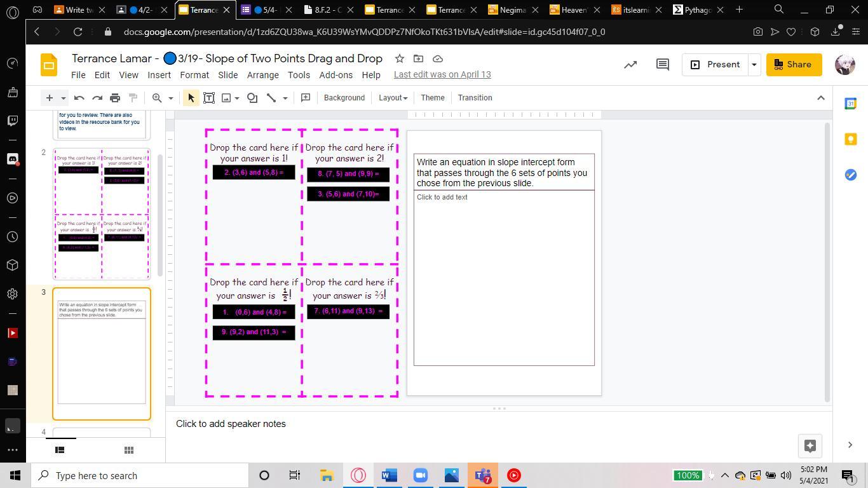Show hidden system tray icons
The width and height of the screenshot is (868, 488).
[x=724, y=475]
